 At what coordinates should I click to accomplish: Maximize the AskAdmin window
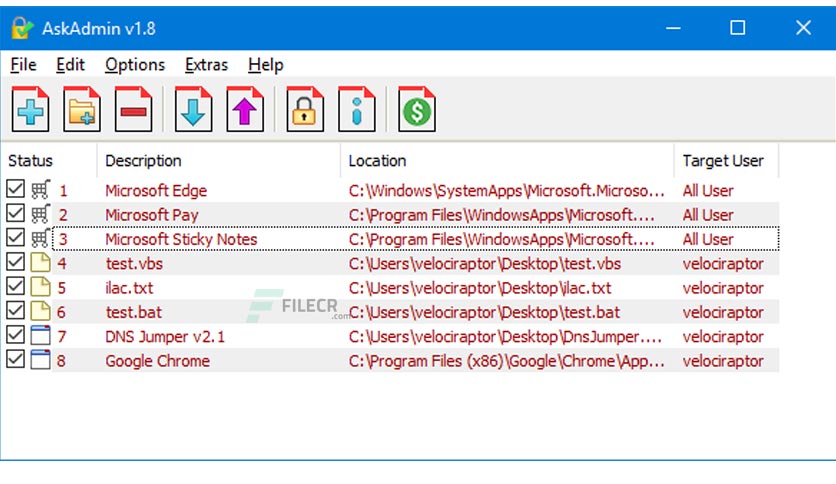pos(737,28)
